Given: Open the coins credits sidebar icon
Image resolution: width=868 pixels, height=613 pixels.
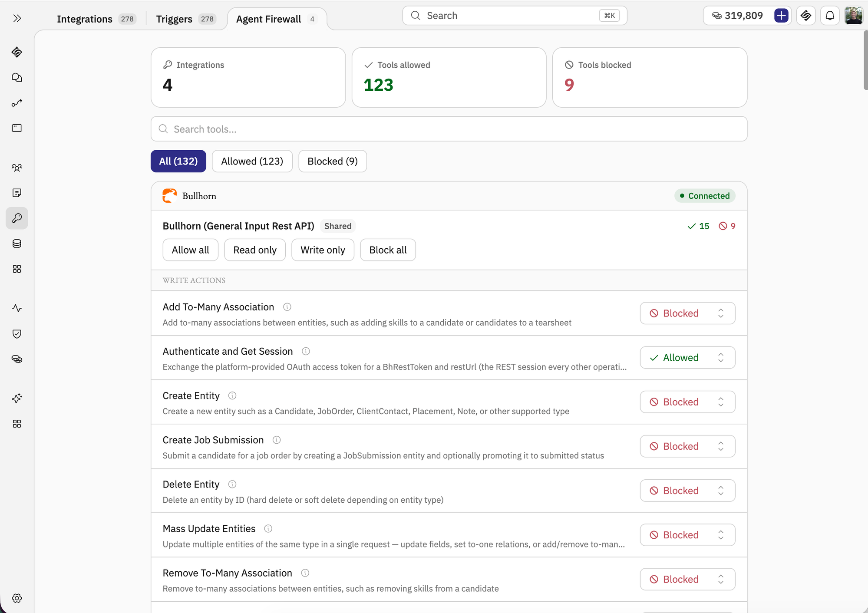Looking at the screenshot, I should coord(17,359).
